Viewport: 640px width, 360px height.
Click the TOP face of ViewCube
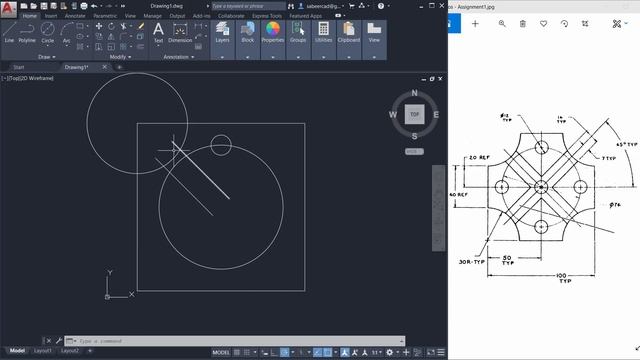pyautogui.click(x=414, y=114)
